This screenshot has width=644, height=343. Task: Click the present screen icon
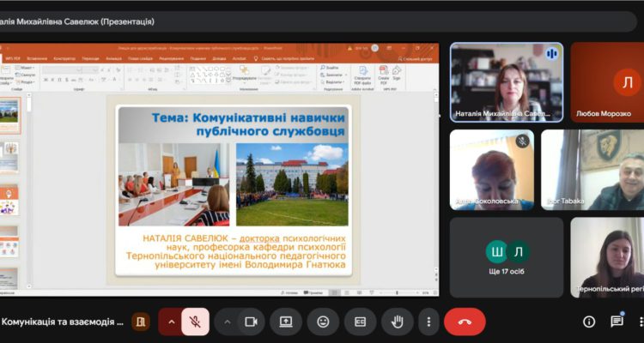coord(286,322)
